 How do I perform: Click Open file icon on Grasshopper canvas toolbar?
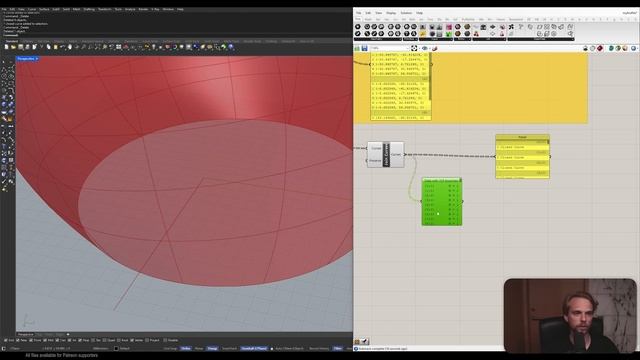tap(357, 48)
